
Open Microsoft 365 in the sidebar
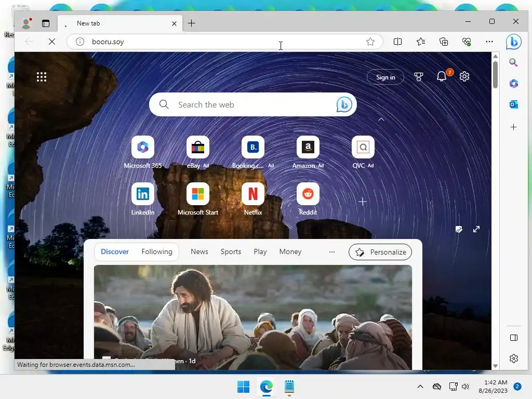[x=514, y=84]
